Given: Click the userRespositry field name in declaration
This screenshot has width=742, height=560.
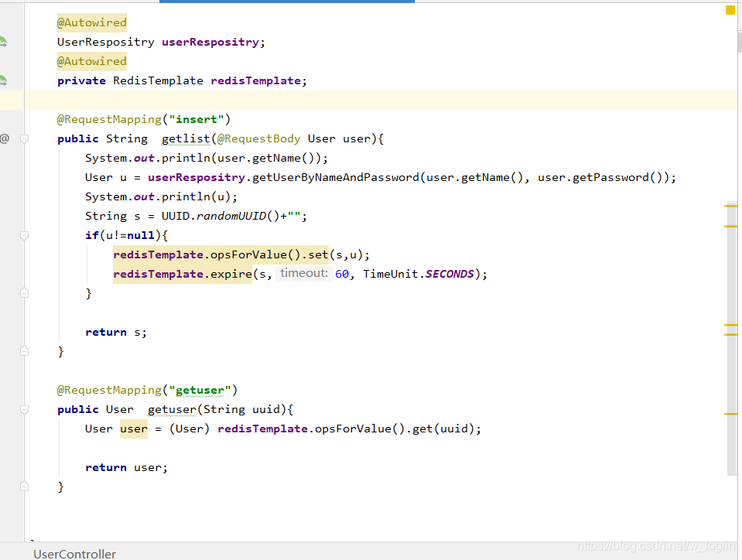Looking at the screenshot, I should (x=210, y=42).
